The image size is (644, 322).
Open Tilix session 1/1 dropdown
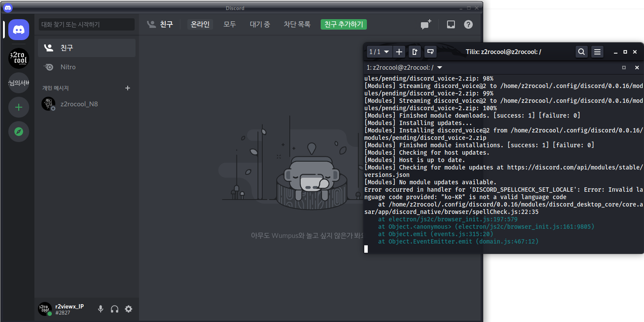pyautogui.click(x=379, y=52)
